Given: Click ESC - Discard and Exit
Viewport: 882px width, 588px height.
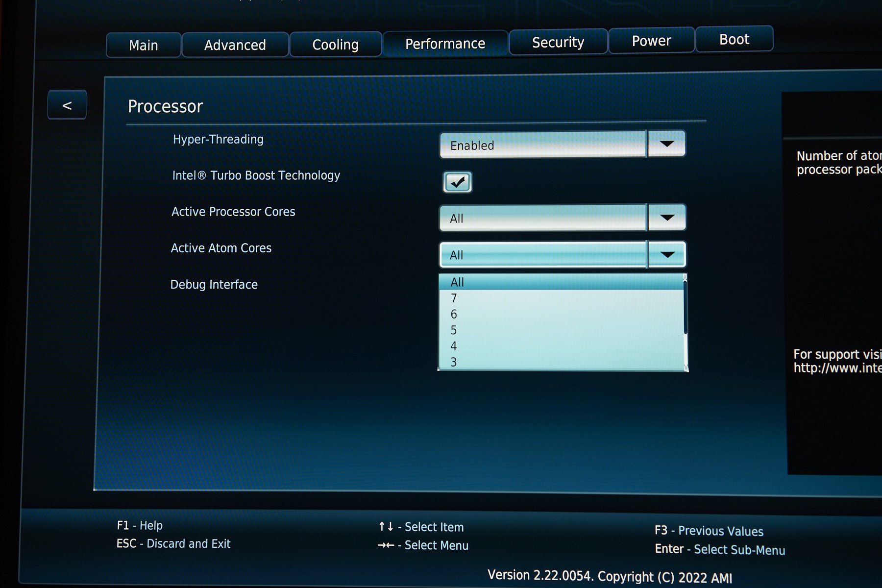Looking at the screenshot, I should [173, 543].
